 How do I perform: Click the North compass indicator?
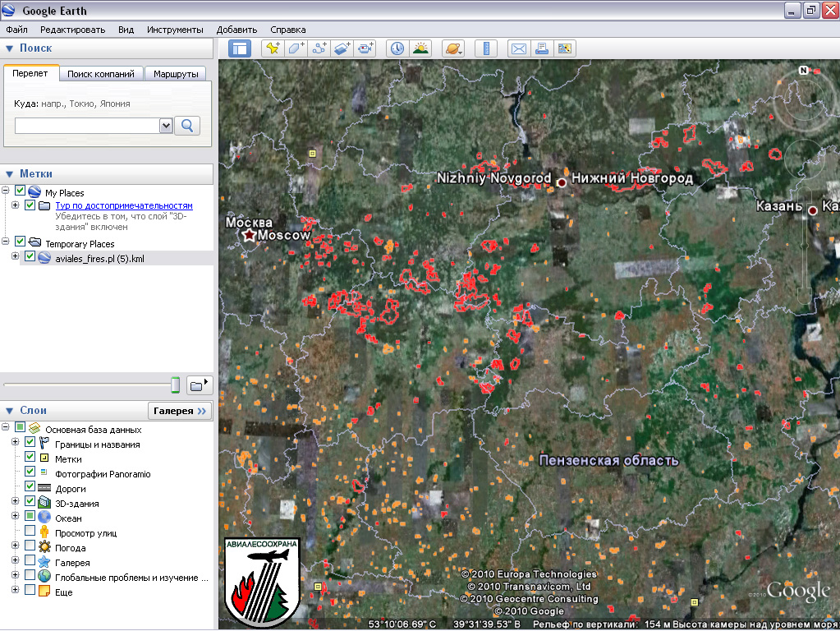pyautogui.click(x=803, y=70)
